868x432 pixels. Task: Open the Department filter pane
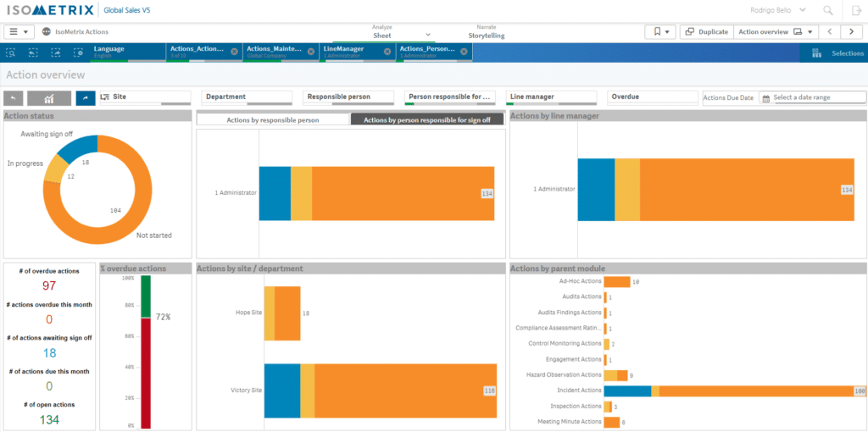pyautogui.click(x=247, y=98)
